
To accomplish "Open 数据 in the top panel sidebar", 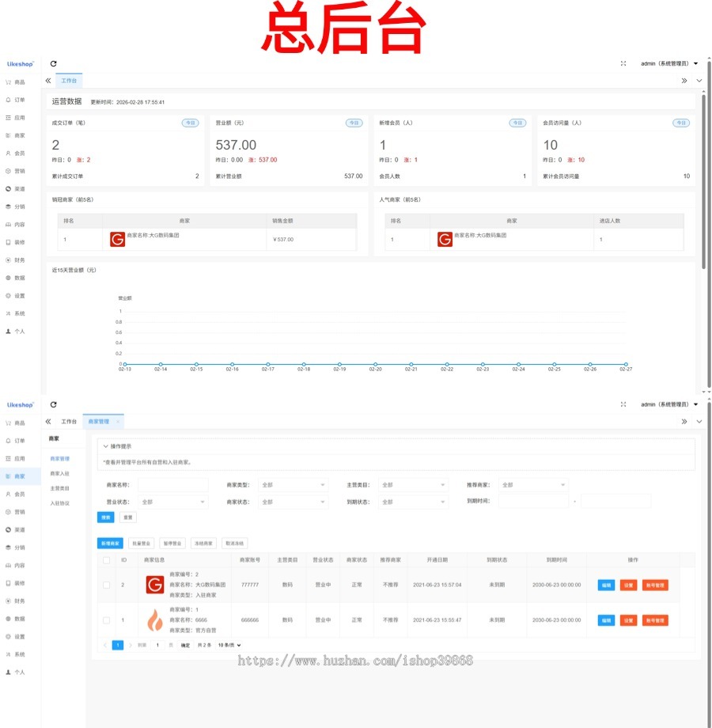I will point(16,278).
